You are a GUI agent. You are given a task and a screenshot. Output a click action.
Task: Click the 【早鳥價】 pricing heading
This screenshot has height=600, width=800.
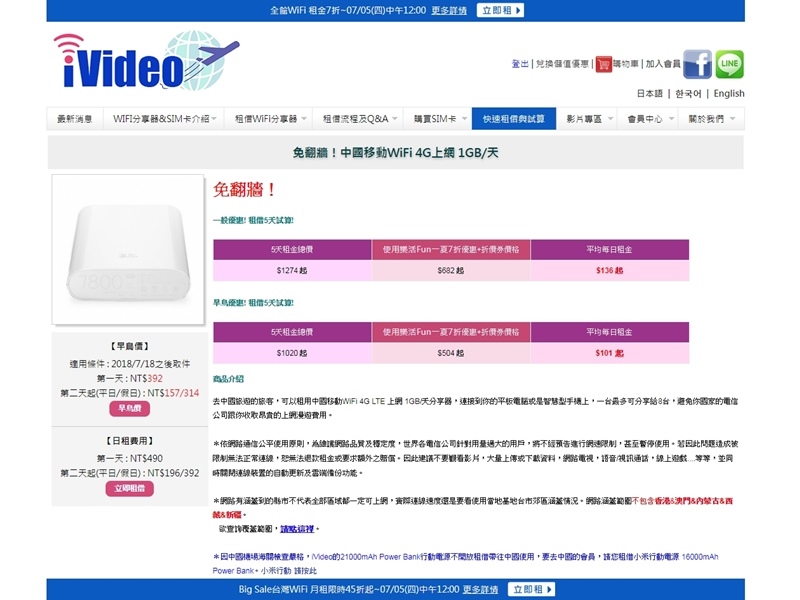click(x=130, y=346)
